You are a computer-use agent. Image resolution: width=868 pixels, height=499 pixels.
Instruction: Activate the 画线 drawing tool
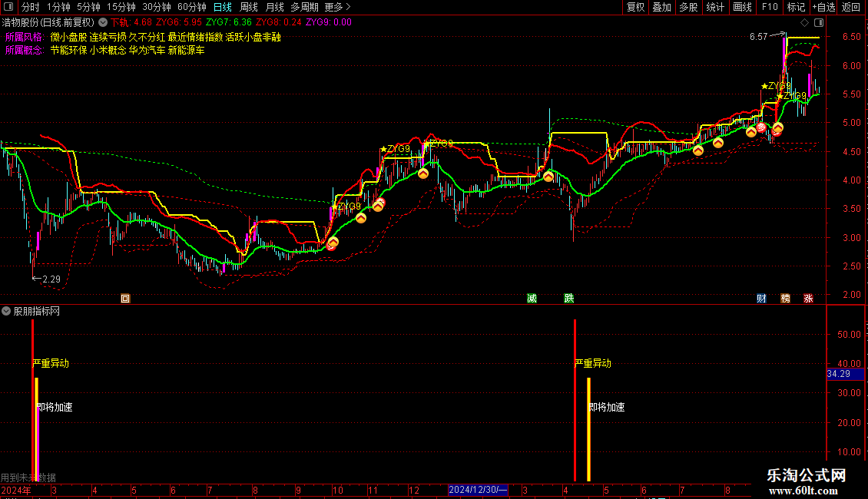(742, 7)
